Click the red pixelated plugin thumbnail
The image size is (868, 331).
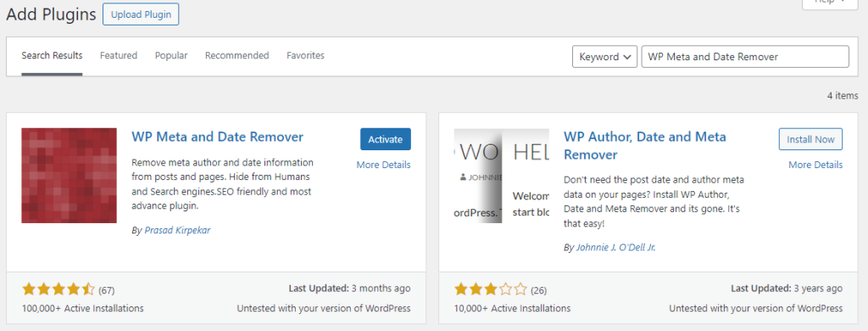(70, 176)
